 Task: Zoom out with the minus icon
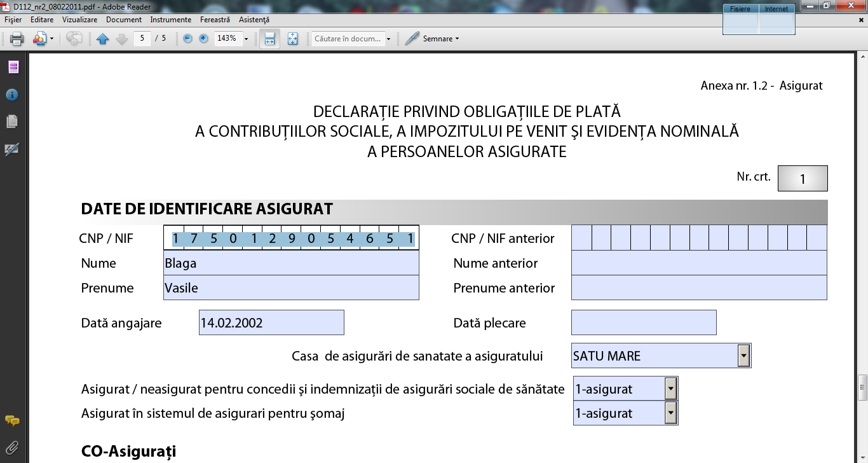pyautogui.click(x=187, y=39)
